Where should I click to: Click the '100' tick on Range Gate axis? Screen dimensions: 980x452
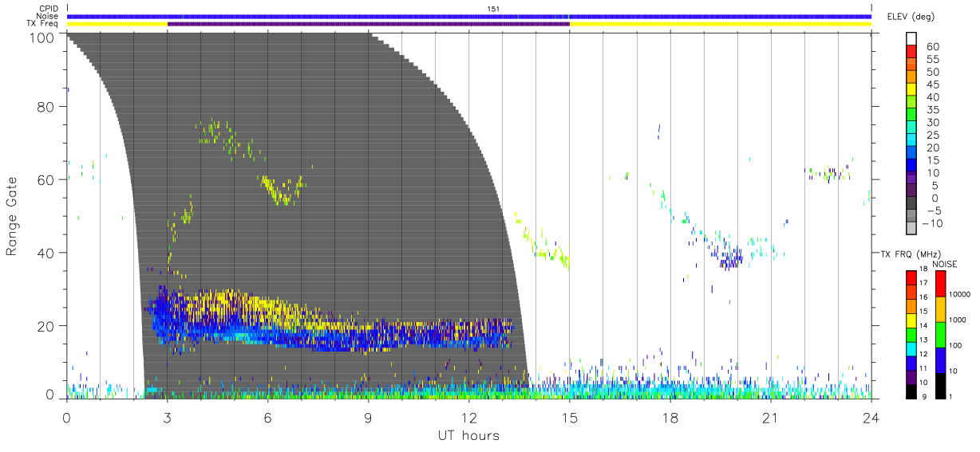(44, 37)
